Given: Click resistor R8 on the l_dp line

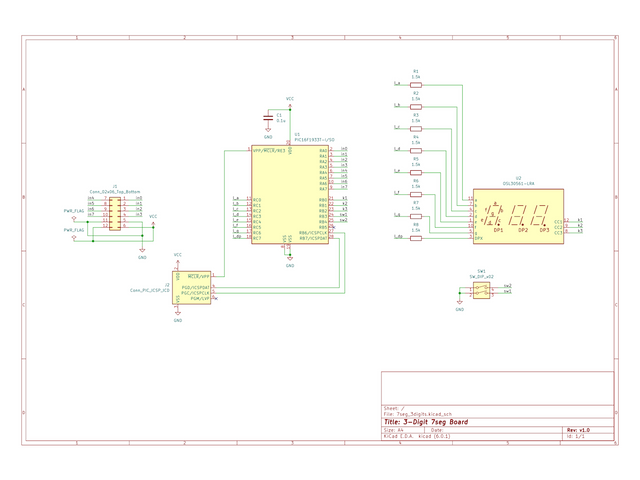Looking at the screenshot, I should pyautogui.click(x=416, y=238).
